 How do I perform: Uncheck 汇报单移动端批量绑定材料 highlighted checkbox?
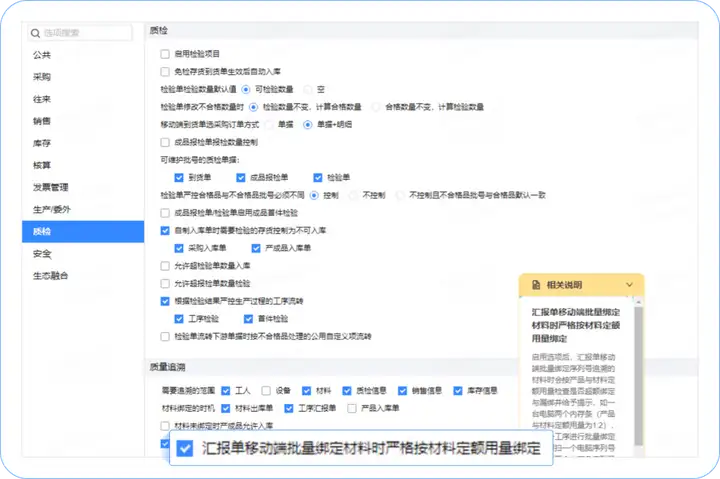click(185, 448)
